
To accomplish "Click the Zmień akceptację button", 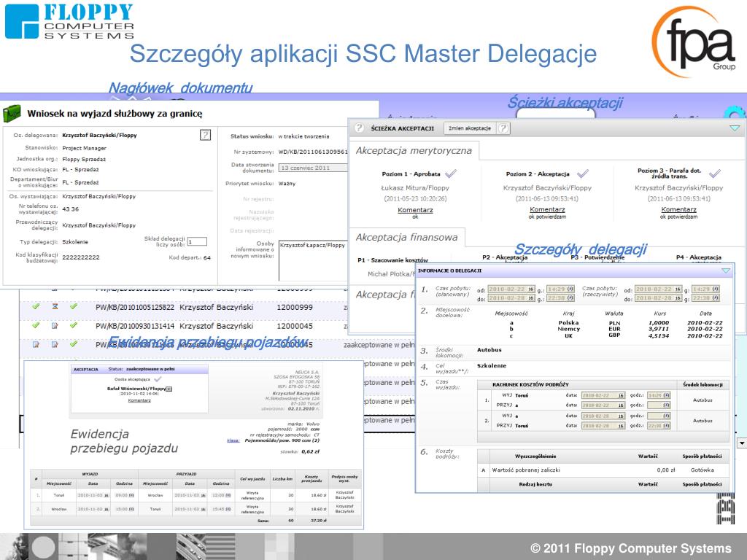I will pos(470,128).
